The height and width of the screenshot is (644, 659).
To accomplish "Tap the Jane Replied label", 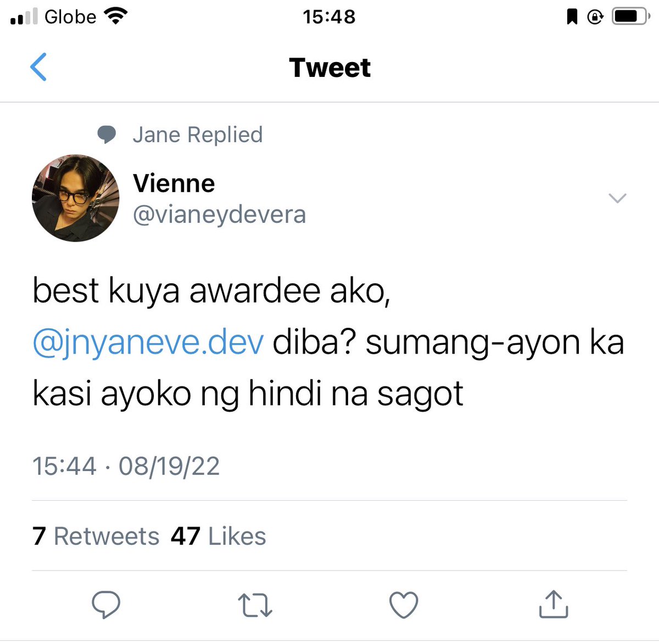I will pyautogui.click(x=198, y=135).
